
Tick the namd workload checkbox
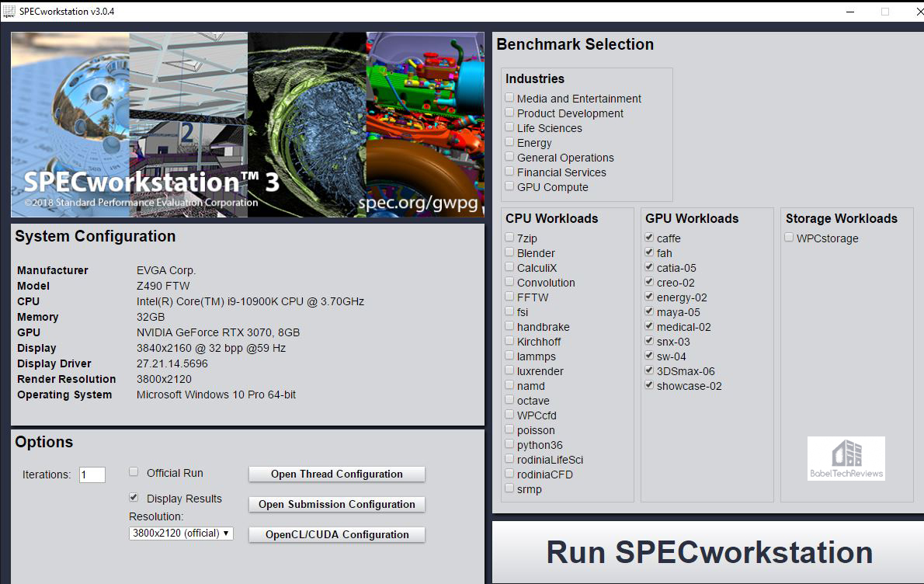pos(509,385)
